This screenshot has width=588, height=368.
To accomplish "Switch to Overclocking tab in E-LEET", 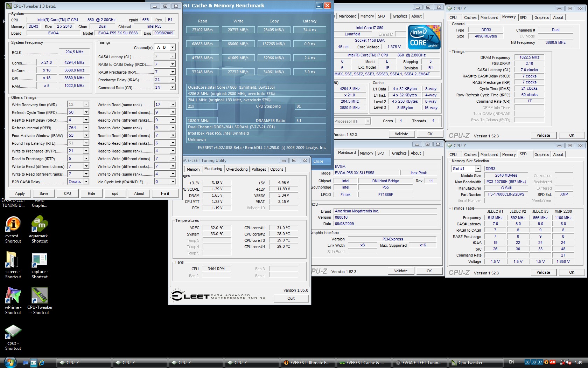I will pyautogui.click(x=237, y=169).
